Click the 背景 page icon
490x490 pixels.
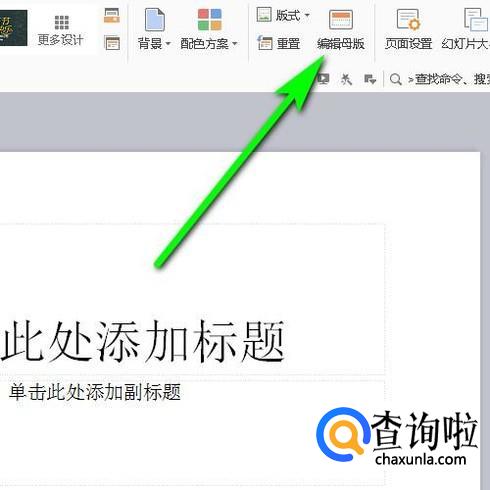click(x=155, y=20)
